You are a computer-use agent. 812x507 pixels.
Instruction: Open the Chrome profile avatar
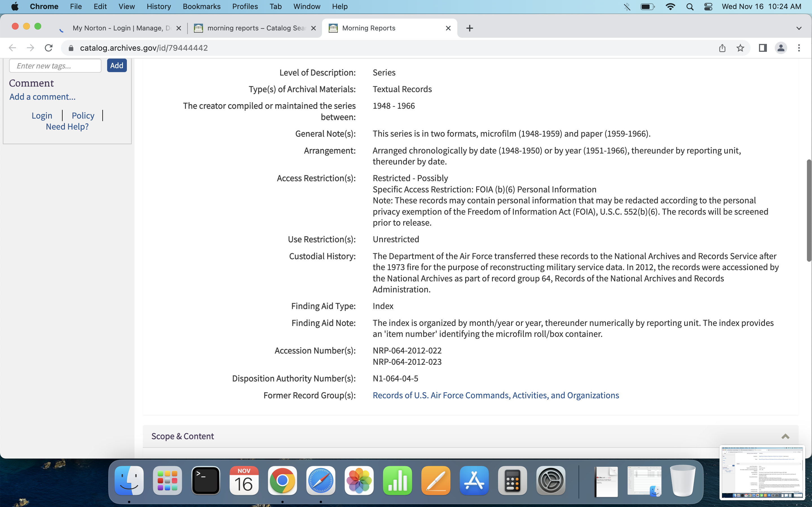coord(781,48)
